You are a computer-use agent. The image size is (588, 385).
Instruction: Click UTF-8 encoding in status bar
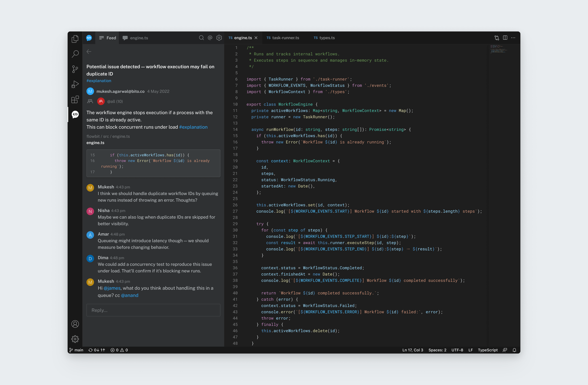(457, 350)
